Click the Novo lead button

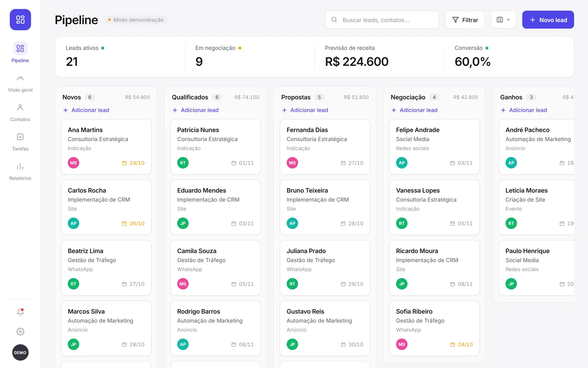548,20
